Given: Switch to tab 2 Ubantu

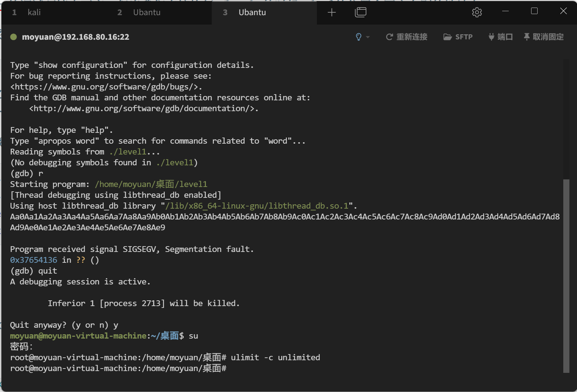Looking at the screenshot, I should pyautogui.click(x=146, y=13).
